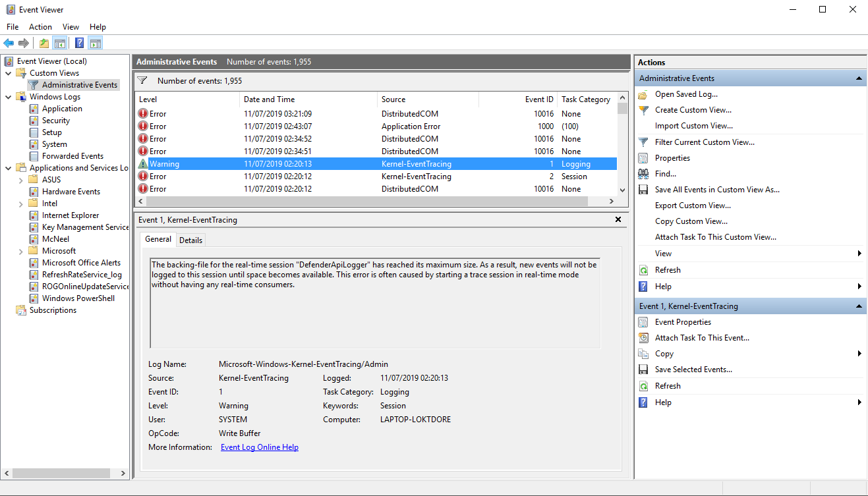Open the View submenu arrow in Actions
The width and height of the screenshot is (868, 496).
[859, 254]
